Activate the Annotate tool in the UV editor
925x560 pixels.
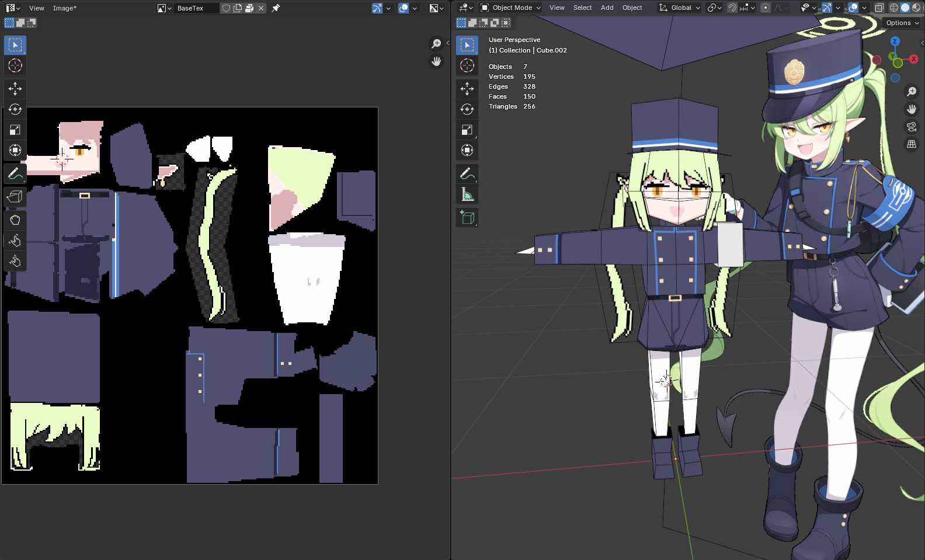tap(15, 173)
